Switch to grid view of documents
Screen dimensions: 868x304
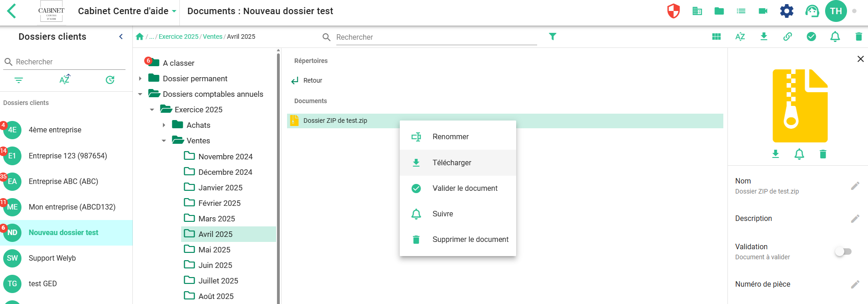point(716,37)
